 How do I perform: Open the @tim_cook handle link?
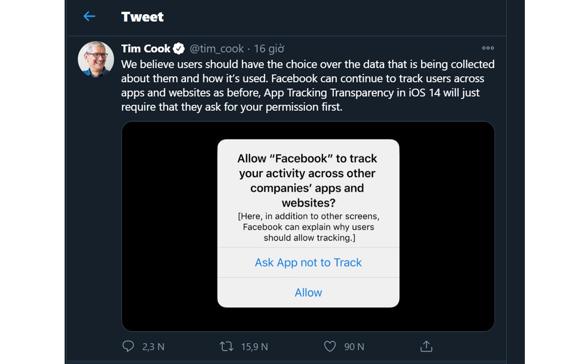point(215,49)
